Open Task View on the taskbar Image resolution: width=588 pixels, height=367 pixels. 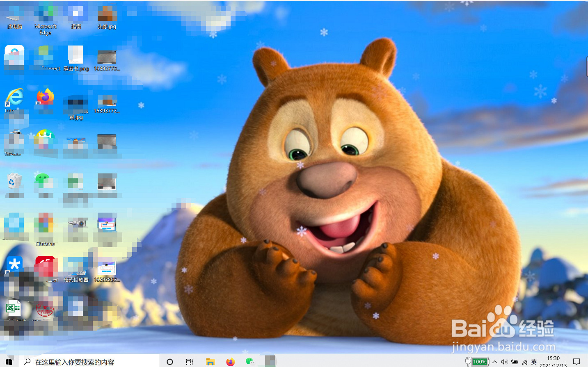point(189,362)
